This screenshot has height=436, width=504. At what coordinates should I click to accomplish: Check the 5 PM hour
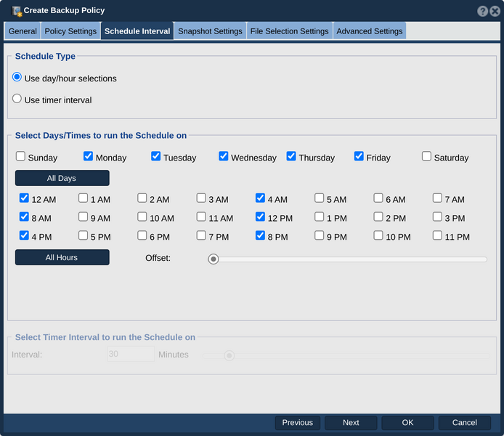(x=84, y=235)
